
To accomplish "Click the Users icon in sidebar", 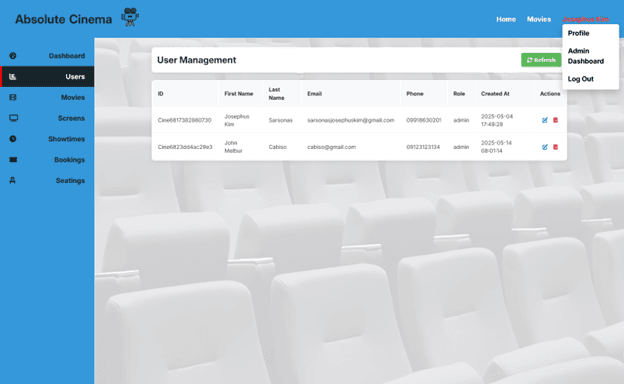I will (13, 76).
